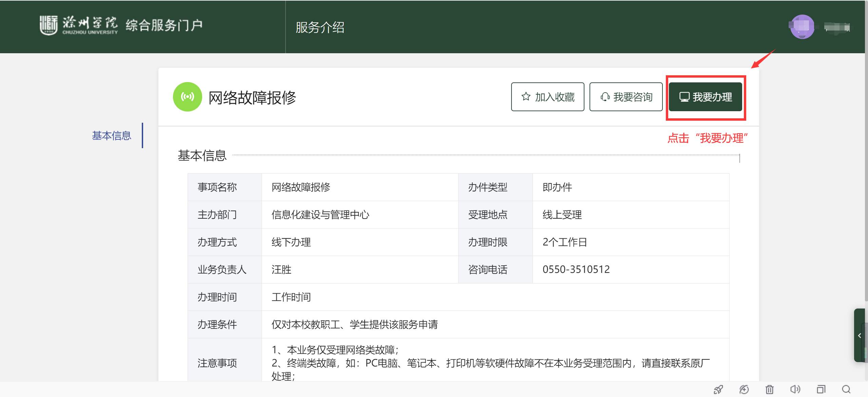Click the trash bin icon in bottom bar
Viewport: 868px width, 397px height.
[770, 389]
